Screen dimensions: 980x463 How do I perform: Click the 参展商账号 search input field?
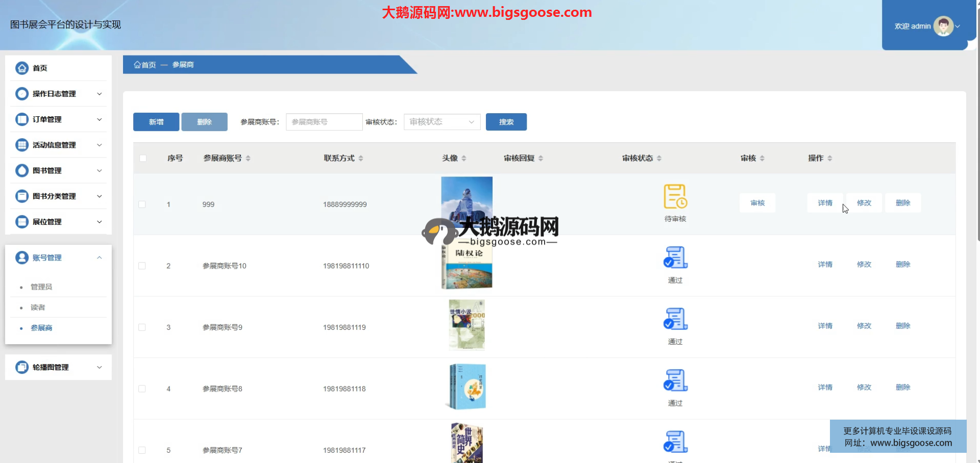click(x=324, y=122)
